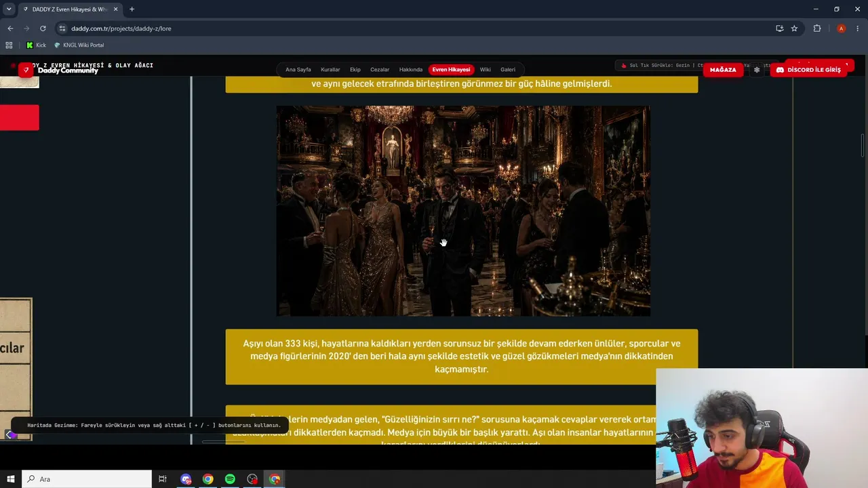The width and height of the screenshot is (868, 488).
Task: Open Spotify from the taskbar
Action: click(x=230, y=479)
